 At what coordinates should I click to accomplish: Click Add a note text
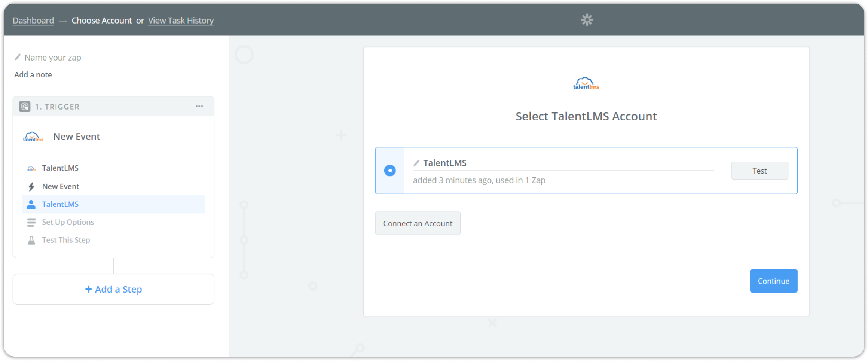(x=33, y=75)
